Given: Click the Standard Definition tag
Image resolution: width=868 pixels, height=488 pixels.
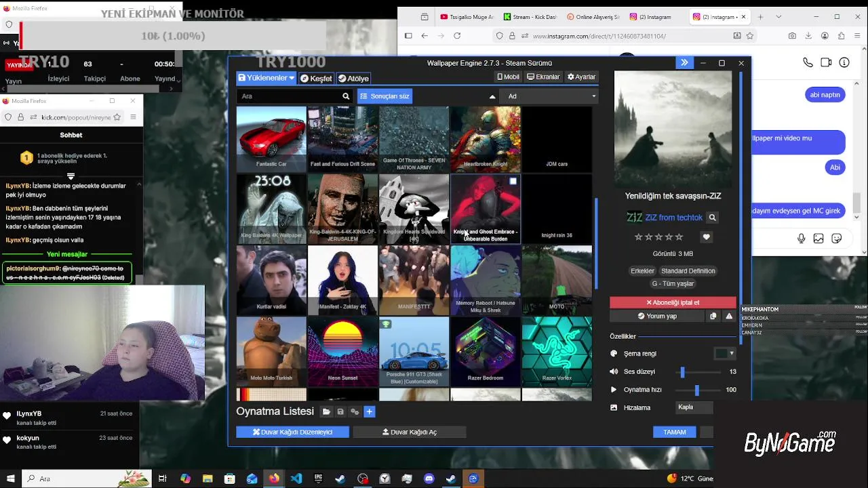Looking at the screenshot, I should tap(688, 270).
